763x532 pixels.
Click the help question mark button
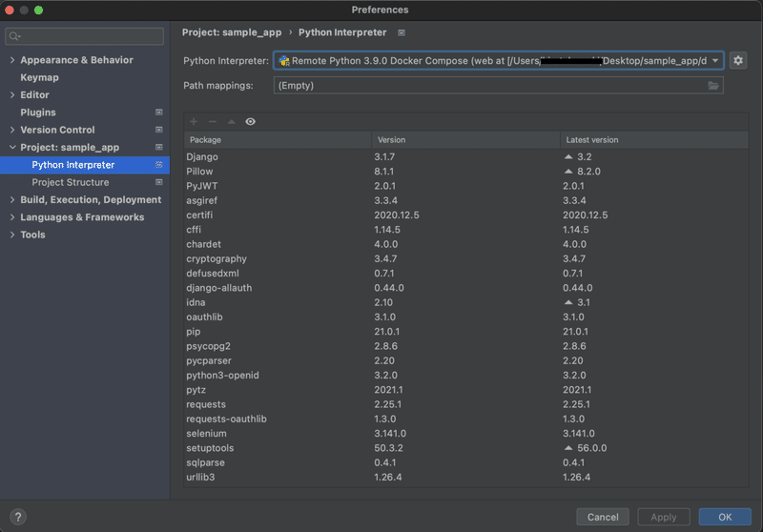pos(17,517)
